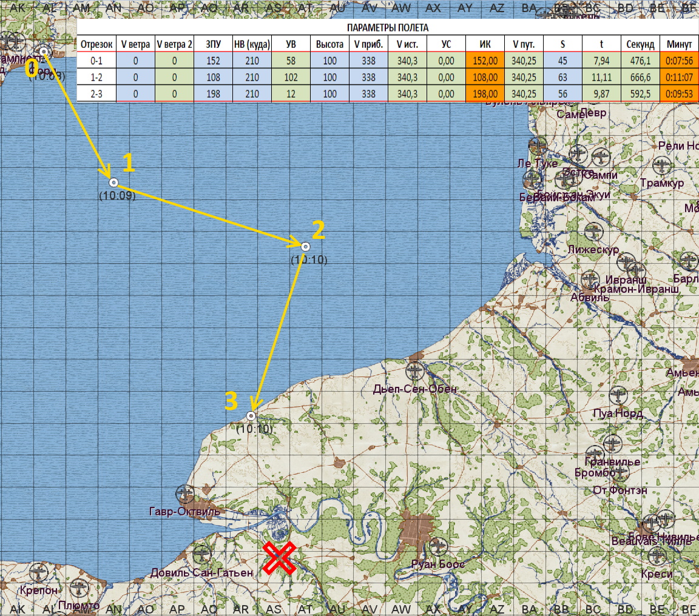The width and height of the screenshot is (699, 616).
Task: Select the Минут cell 0:07:56
Action: [679, 61]
